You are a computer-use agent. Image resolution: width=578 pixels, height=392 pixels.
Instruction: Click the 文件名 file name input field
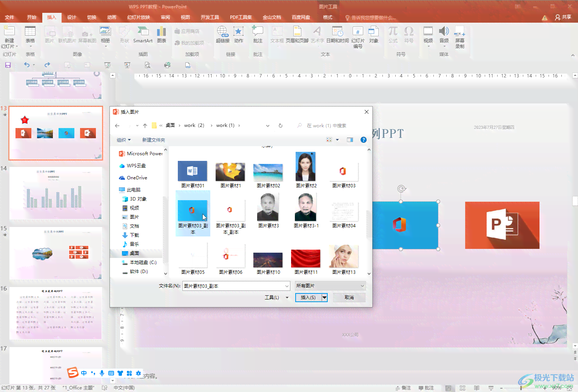tap(233, 286)
